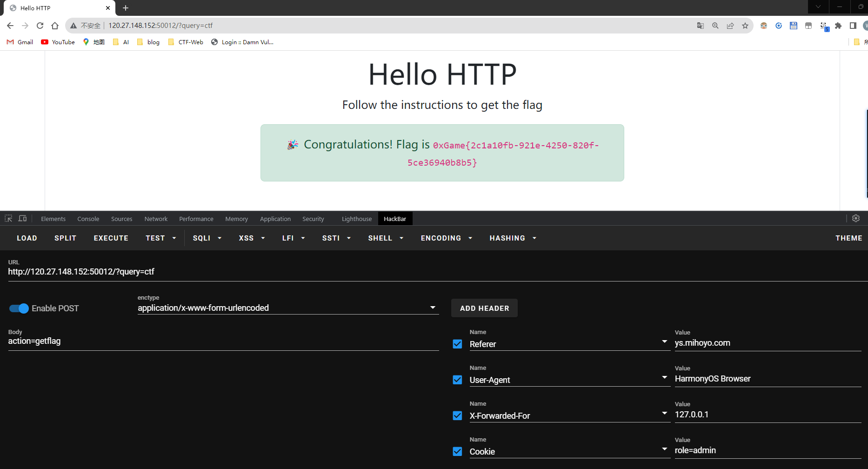Open the blue circular extension icon

[x=779, y=26]
